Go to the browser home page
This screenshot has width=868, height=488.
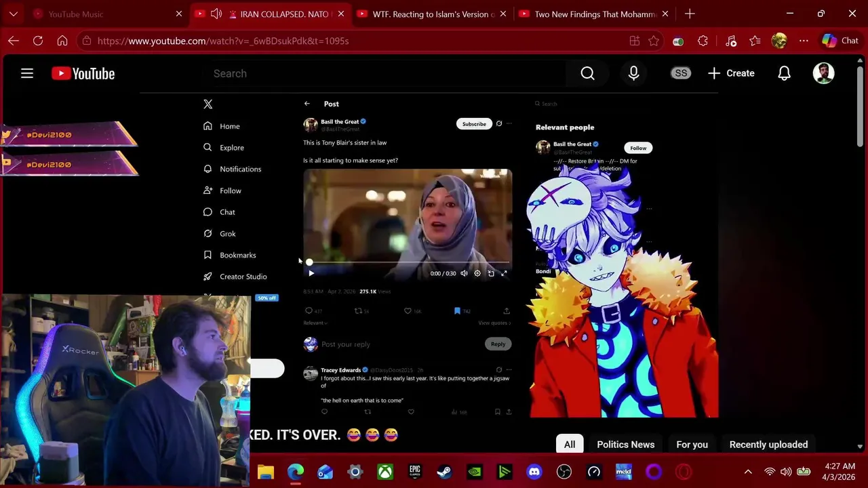pyautogui.click(x=62, y=41)
